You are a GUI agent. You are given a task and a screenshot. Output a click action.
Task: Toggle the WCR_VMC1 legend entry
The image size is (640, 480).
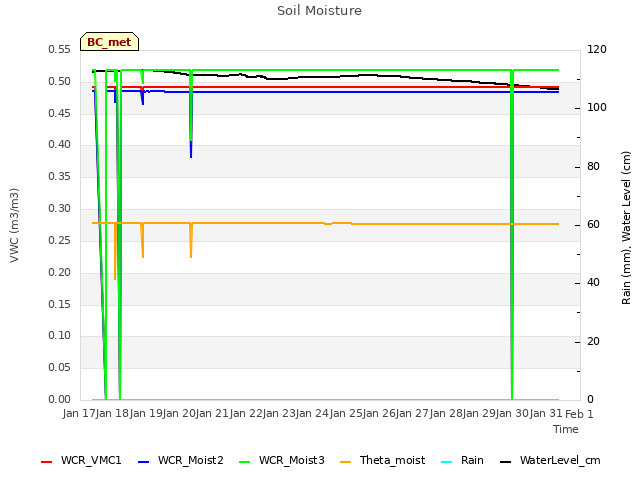tap(81, 460)
